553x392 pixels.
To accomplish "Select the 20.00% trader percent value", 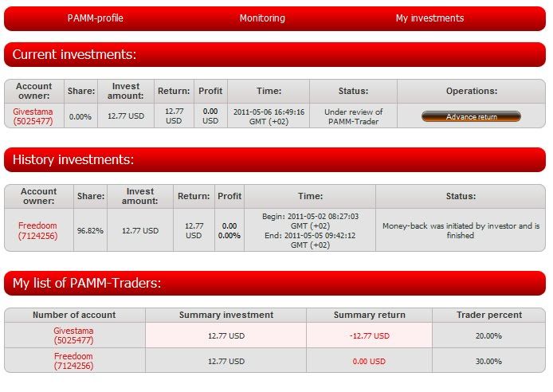I will coord(488,335).
